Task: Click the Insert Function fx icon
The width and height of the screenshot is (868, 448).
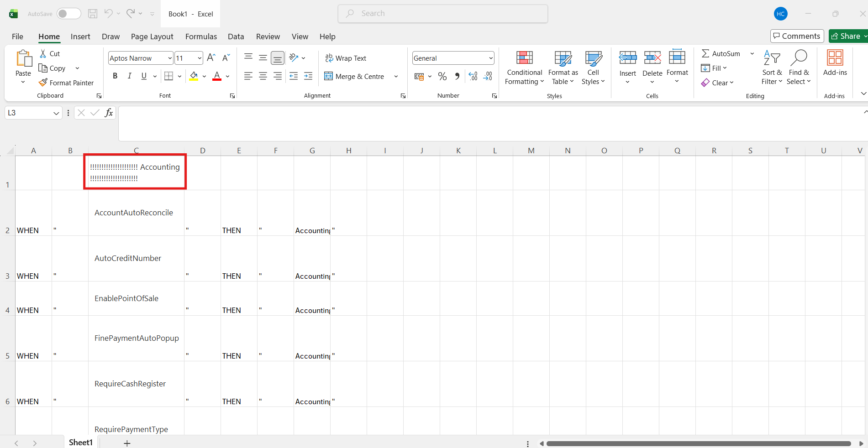Action: (109, 113)
